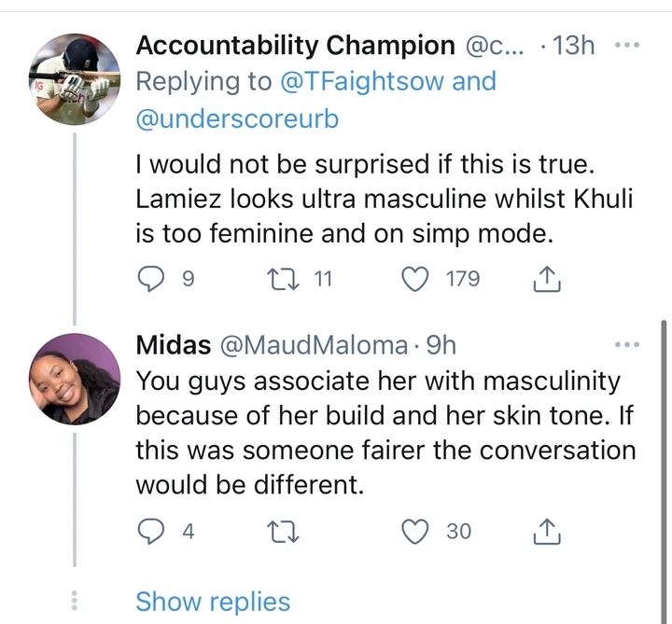Image resolution: width=672 pixels, height=624 pixels.
Task: Like the tweet with 179 likes
Action: tap(414, 279)
